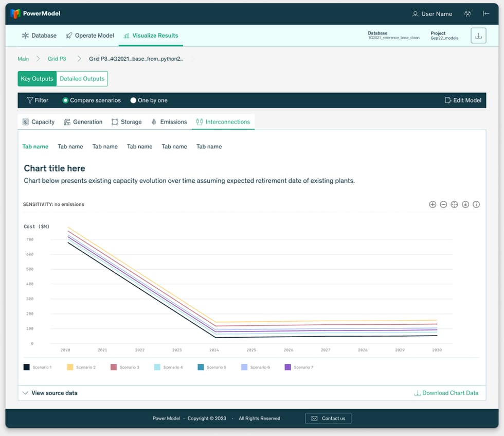Open the Generation tab
Screen dimensions: 504x436
83,122
